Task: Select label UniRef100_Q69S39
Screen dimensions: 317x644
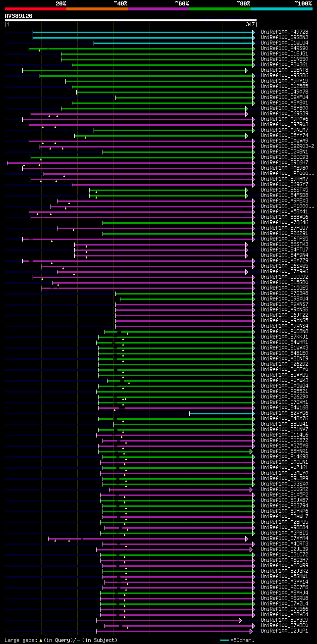Action: (284, 114)
